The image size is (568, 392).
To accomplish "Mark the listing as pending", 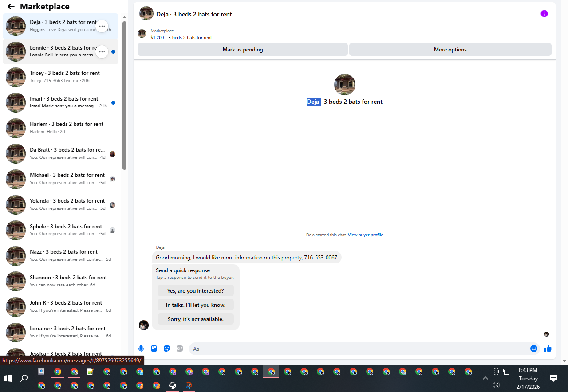I will click(243, 50).
